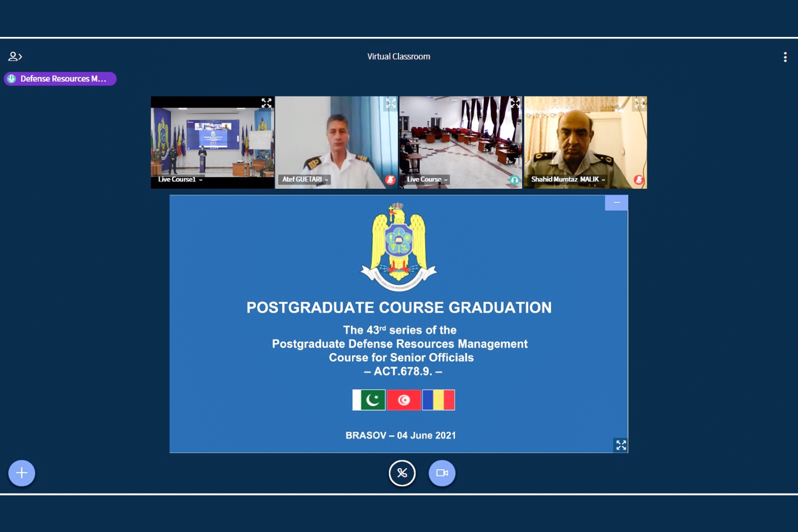Expand Live Course video to fullscreen
The height and width of the screenshot is (532, 798).
tap(515, 103)
